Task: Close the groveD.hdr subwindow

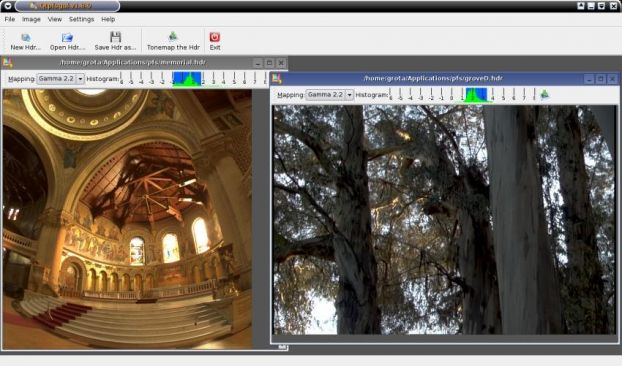Action: 612,79
